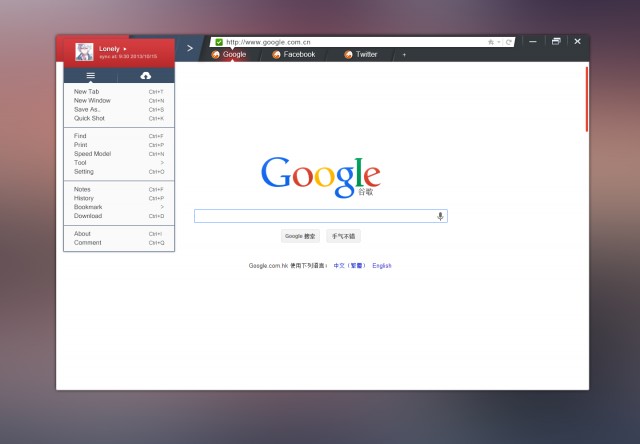Image resolution: width=640 pixels, height=444 pixels.
Task: Choose New Window from menu
Action: pyautogui.click(x=119, y=100)
